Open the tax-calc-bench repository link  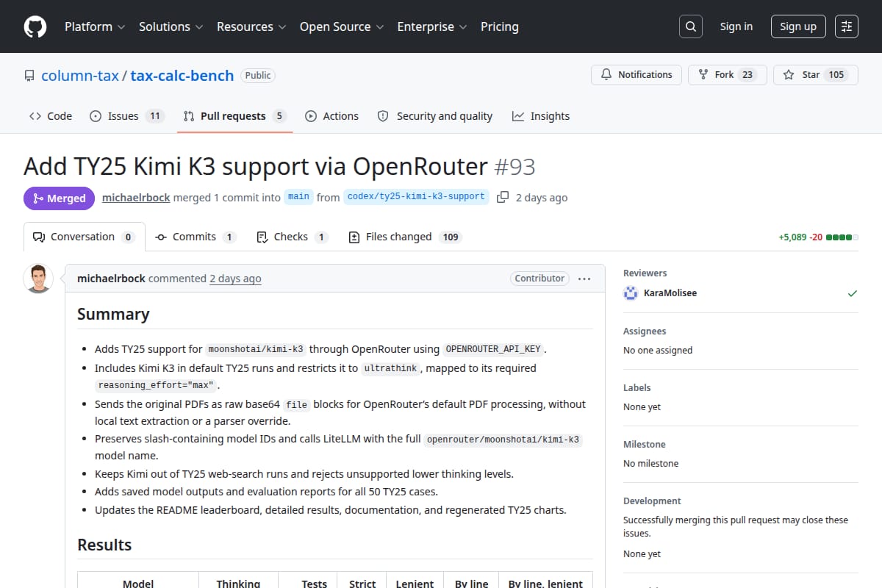pos(182,76)
